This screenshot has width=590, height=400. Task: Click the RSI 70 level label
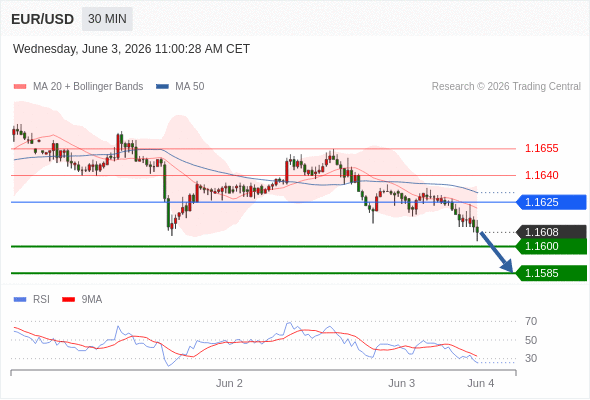[531, 321]
